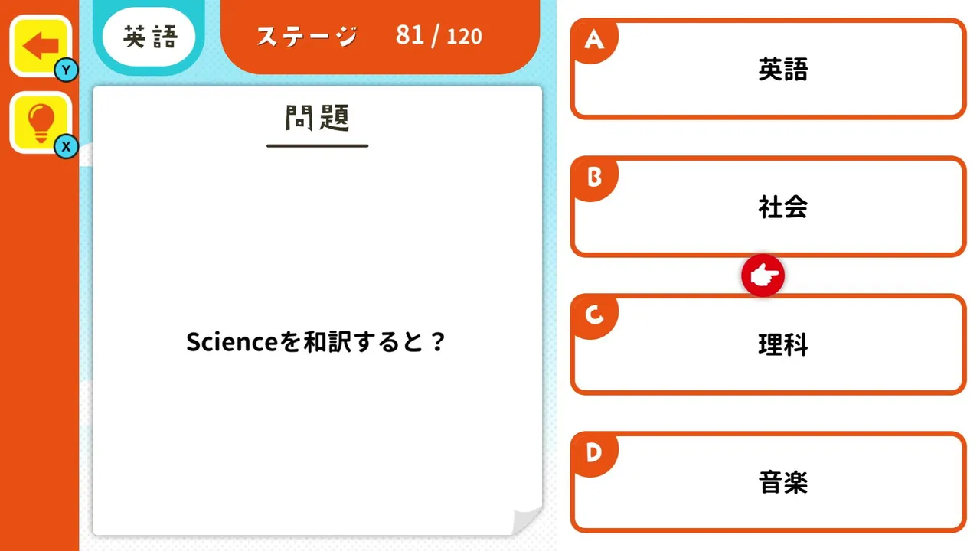Viewport: 980px width, 551px height.
Task: Click the curled page corner
Action: tap(527, 519)
